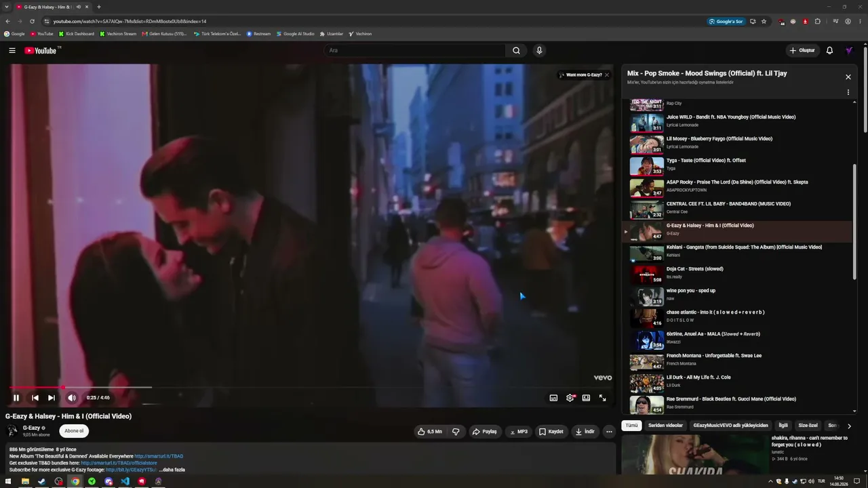The width and height of the screenshot is (868, 488).
Task: Open Visual Studio Code from taskbar
Action: coord(125,481)
